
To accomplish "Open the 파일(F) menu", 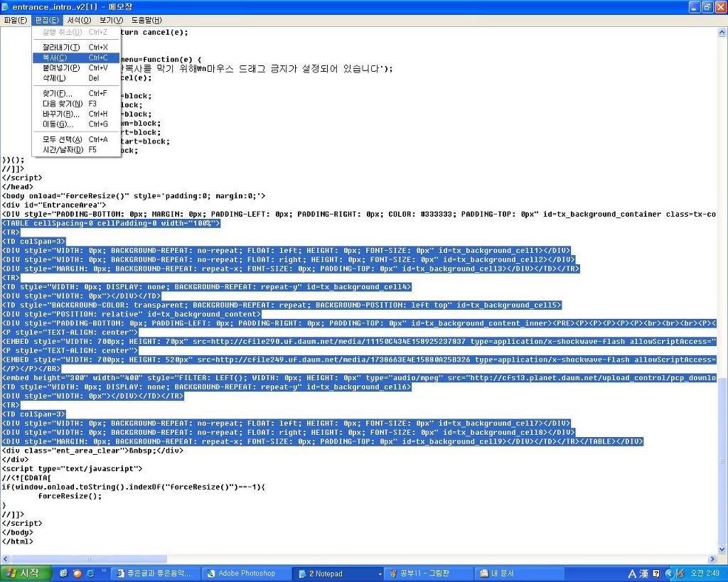I will click(16, 20).
